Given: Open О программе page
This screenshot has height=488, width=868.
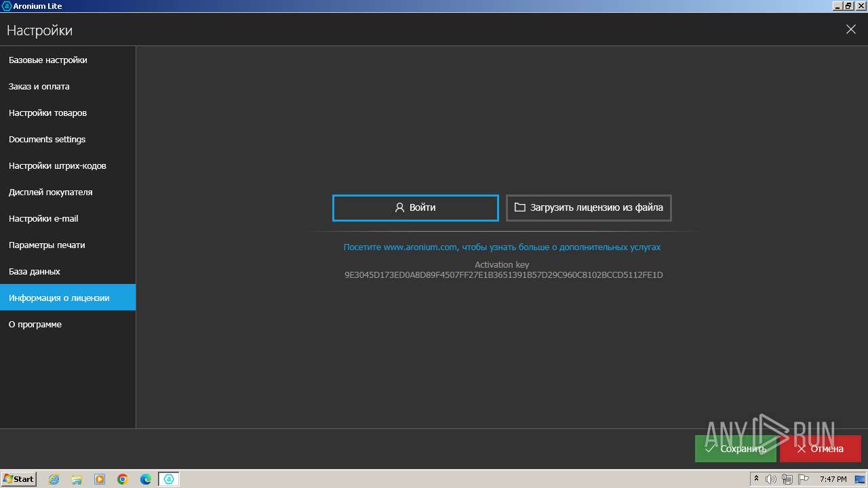Looking at the screenshot, I should point(68,324).
